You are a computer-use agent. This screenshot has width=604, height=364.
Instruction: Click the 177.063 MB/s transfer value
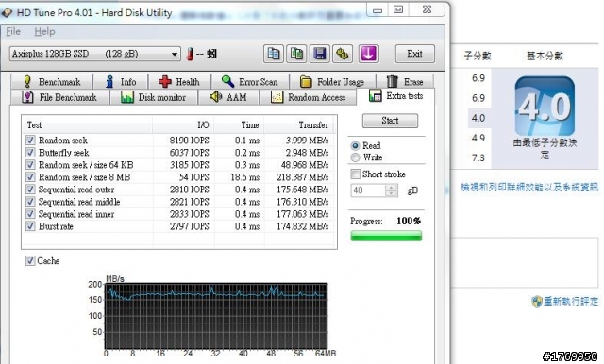302,214
